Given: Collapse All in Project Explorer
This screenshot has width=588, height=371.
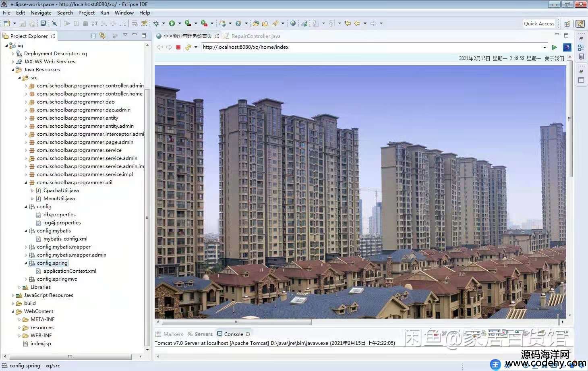Looking at the screenshot, I should click(93, 35).
